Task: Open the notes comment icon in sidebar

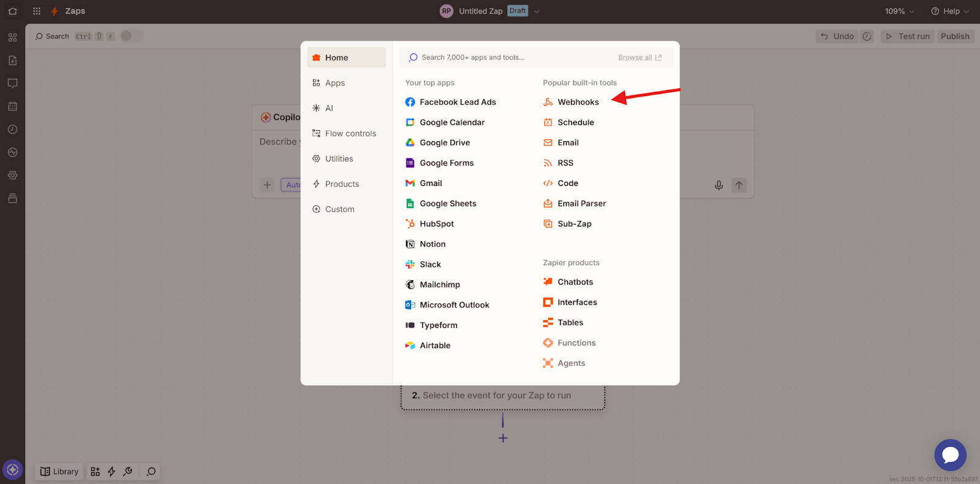Action: tap(12, 83)
